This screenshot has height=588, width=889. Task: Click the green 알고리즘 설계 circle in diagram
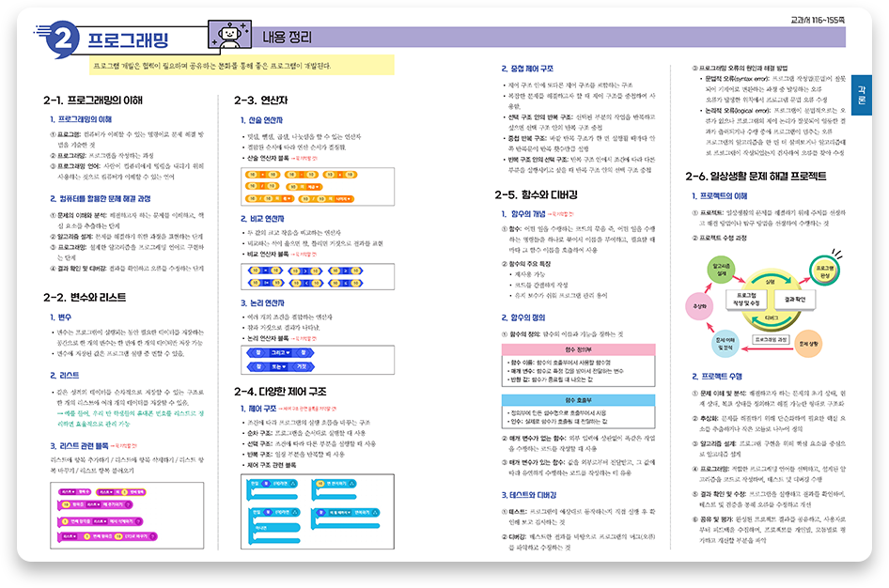[x=721, y=269]
